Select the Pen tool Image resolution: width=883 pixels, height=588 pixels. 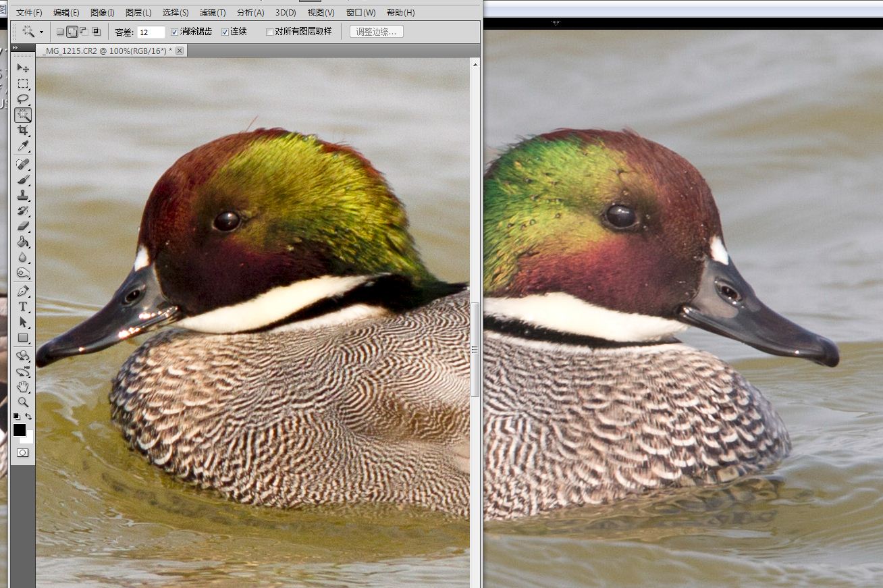coord(23,291)
